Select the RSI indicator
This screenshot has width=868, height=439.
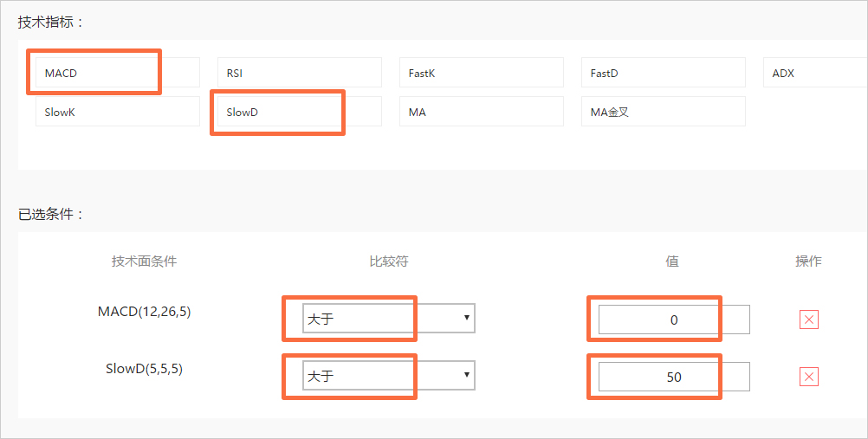[x=299, y=73]
